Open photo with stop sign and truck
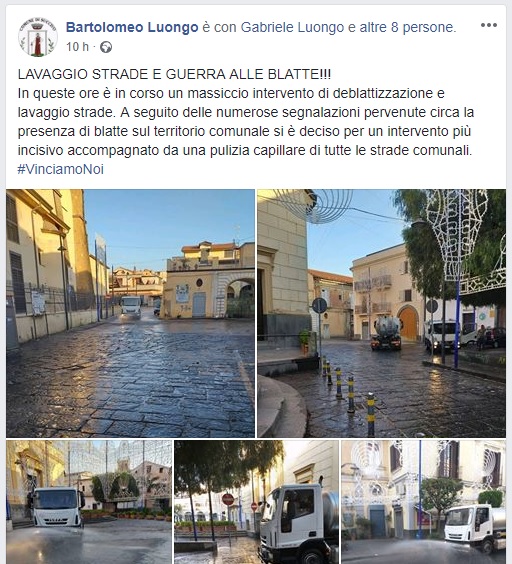This screenshot has width=512, height=564. tap(257, 502)
